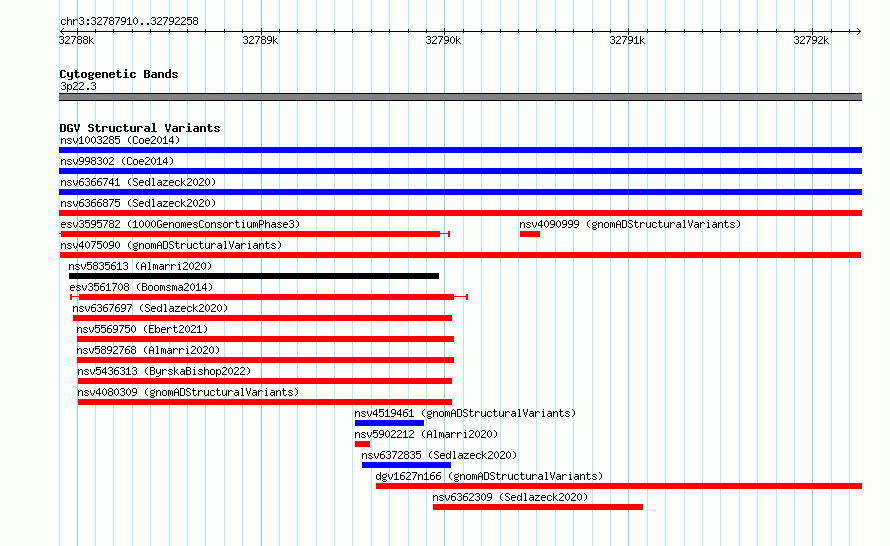Click the nsv6366741 (Sedlazeck2020) variant bar
890x546 pixels.
460,192
